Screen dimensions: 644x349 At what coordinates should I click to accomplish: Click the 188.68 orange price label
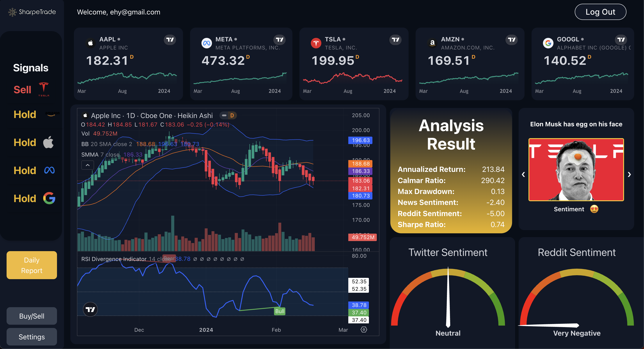(360, 164)
